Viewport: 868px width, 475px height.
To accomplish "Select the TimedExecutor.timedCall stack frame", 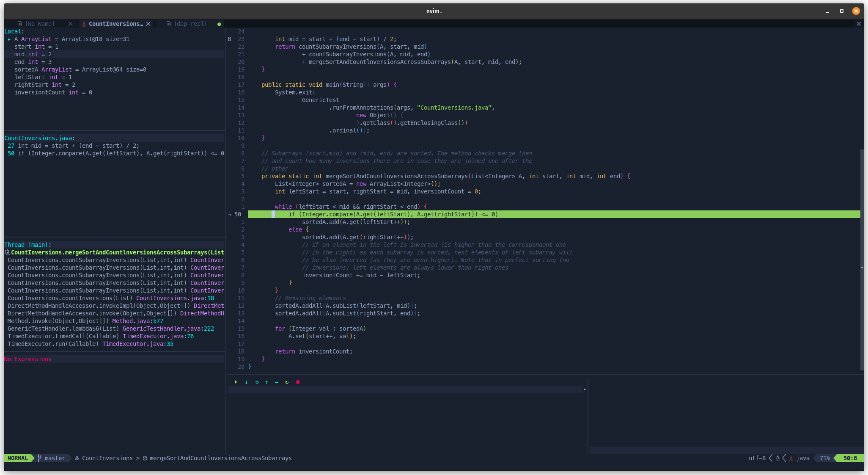I will (x=101, y=336).
